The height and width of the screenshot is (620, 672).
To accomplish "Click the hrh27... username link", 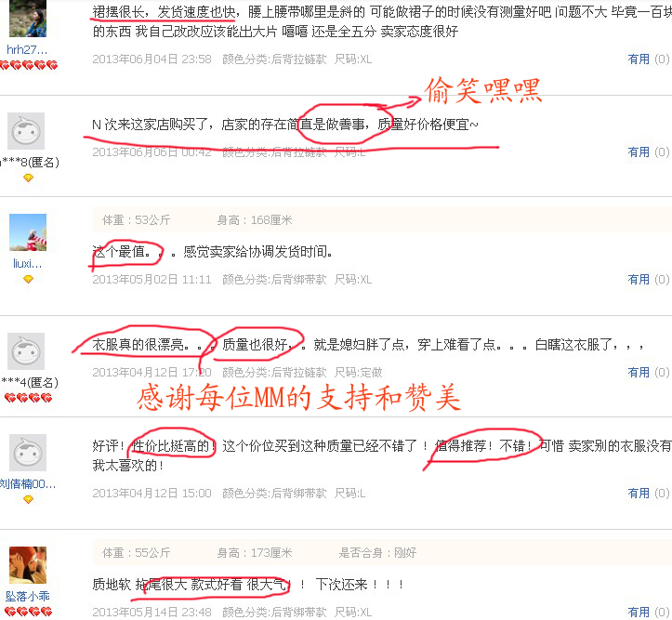I will click(27, 49).
